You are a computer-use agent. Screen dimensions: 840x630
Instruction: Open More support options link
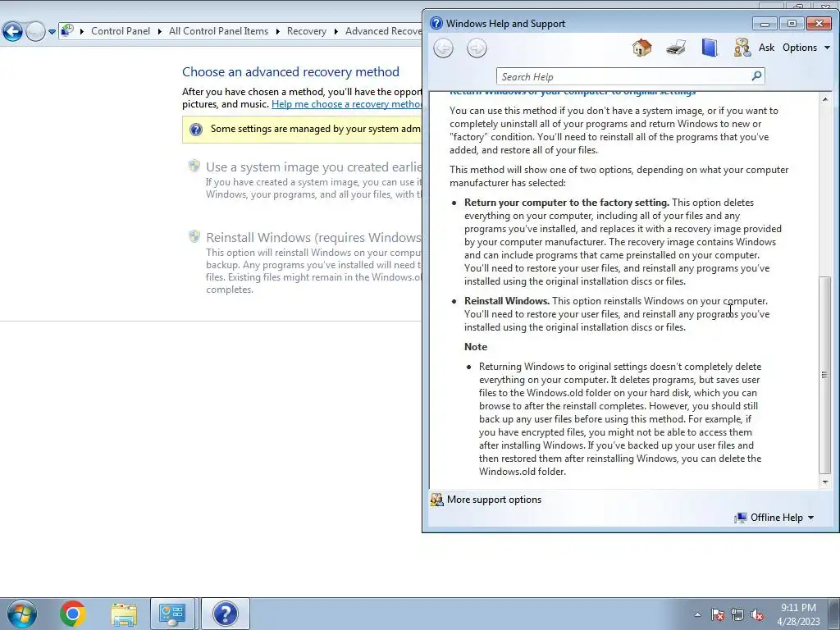(494, 500)
